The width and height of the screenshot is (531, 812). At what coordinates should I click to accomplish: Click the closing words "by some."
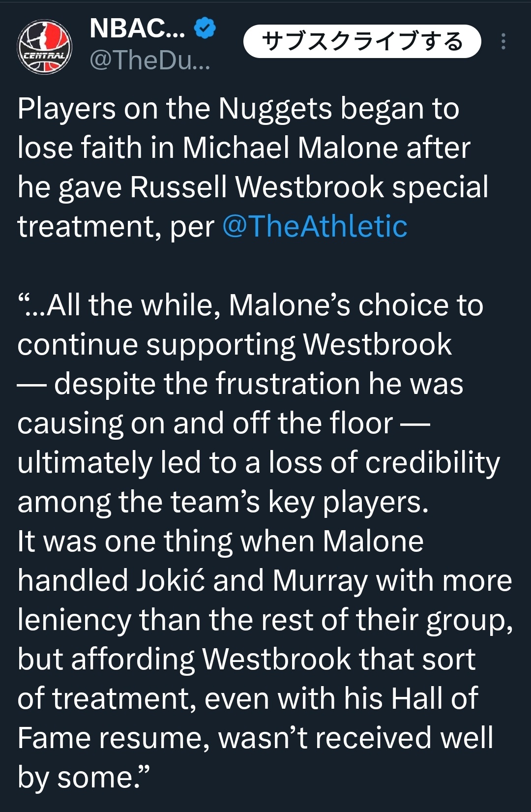pos(83,777)
